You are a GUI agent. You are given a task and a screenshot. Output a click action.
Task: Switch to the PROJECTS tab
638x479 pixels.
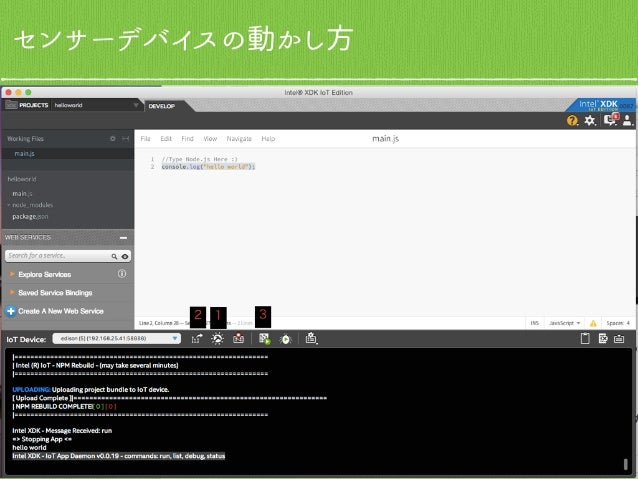pos(34,105)
